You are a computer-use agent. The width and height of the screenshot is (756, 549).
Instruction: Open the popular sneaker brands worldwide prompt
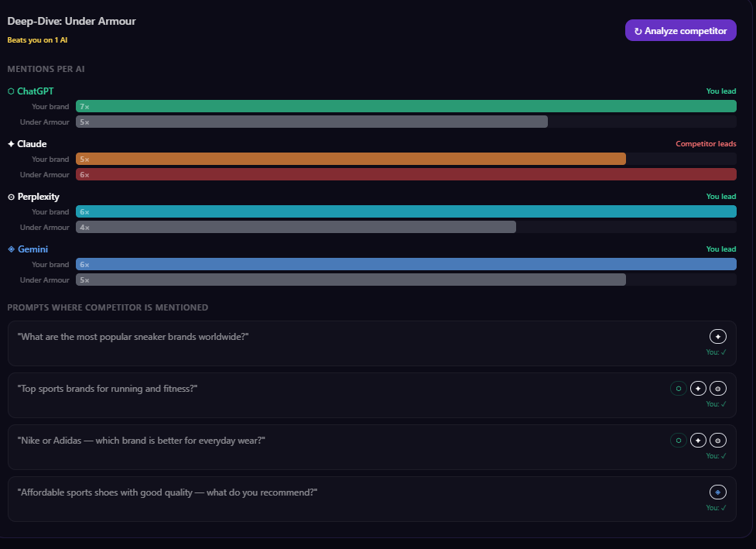(371, 343)
